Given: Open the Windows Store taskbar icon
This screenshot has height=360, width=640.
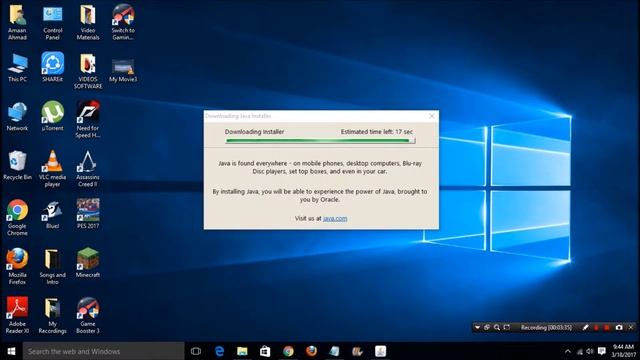Looking at the screenshot, I should [x=265, y=351].
